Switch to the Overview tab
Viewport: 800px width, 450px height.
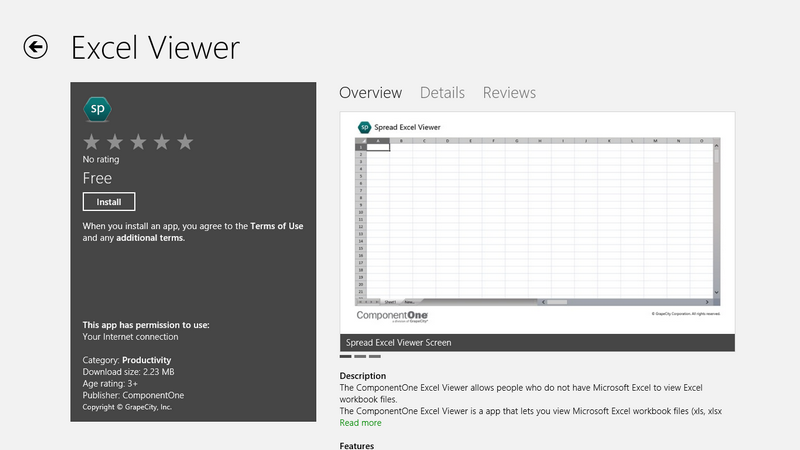[x=370, y=93]
